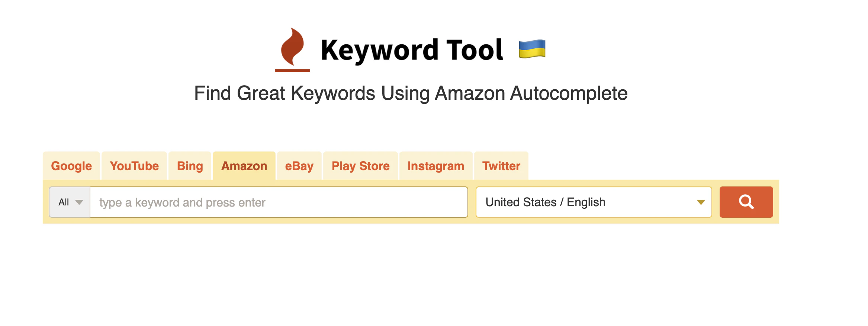Click the Keyword Tool title text

(412, 50)
